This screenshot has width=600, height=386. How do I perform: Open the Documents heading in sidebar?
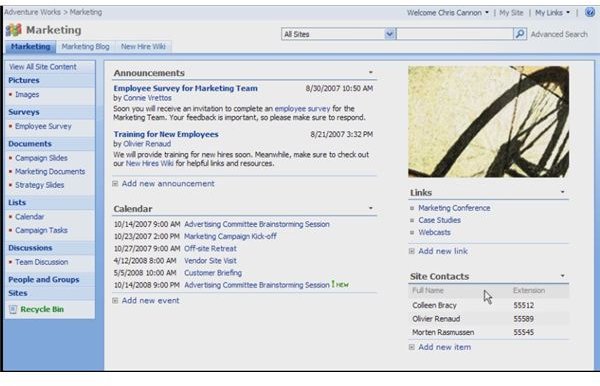(x=30, y=144)
